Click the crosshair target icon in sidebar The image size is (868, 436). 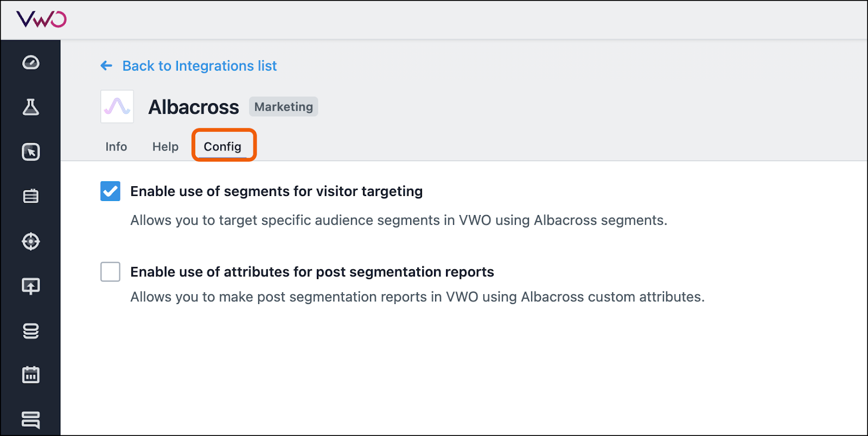[31, 241]
